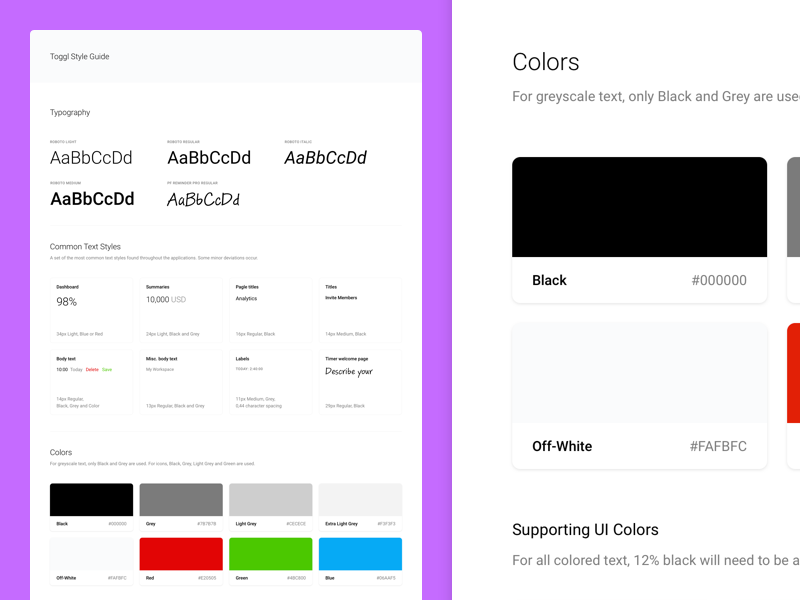Click the #FAFBFC hex value on the right card

(718, 446)
